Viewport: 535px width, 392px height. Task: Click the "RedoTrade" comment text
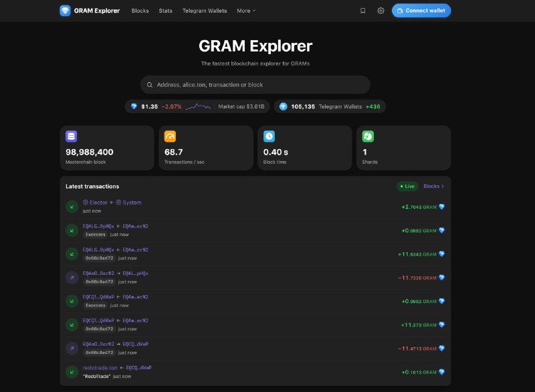[96, 377]
